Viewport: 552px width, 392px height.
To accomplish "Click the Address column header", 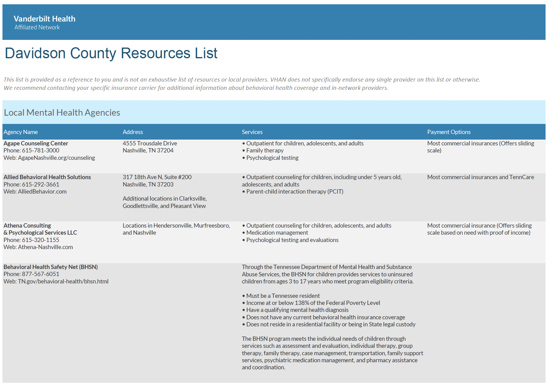I will tap(133, 132).
